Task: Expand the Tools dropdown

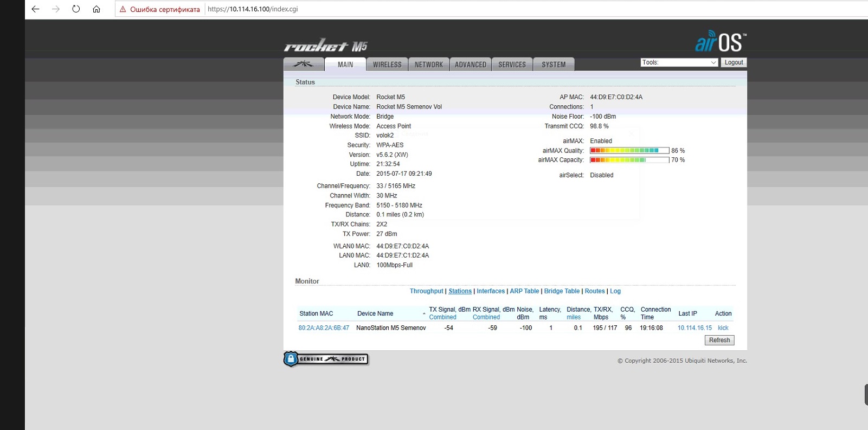Action: click(679, 62)
